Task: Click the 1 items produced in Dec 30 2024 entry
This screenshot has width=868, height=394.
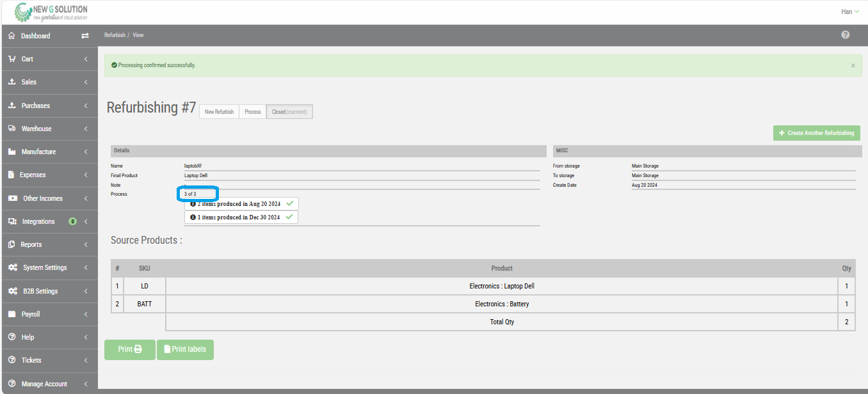Action: (x=241, y=217)
